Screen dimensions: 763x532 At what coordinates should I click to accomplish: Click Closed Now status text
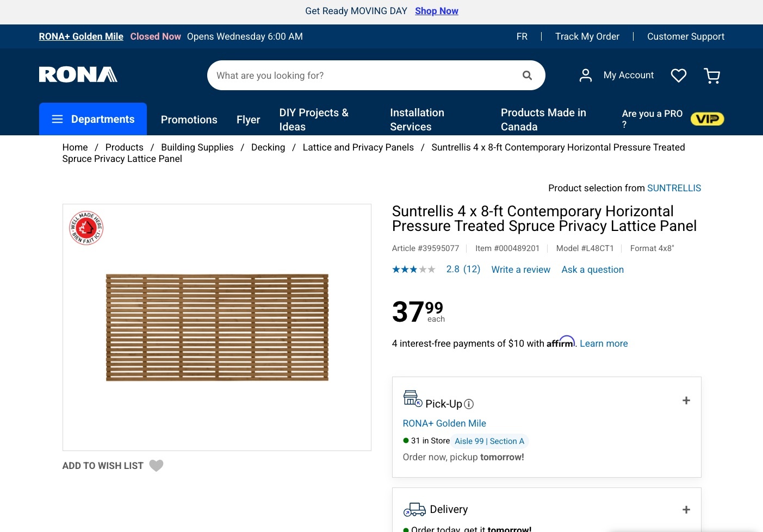(156, 36)
